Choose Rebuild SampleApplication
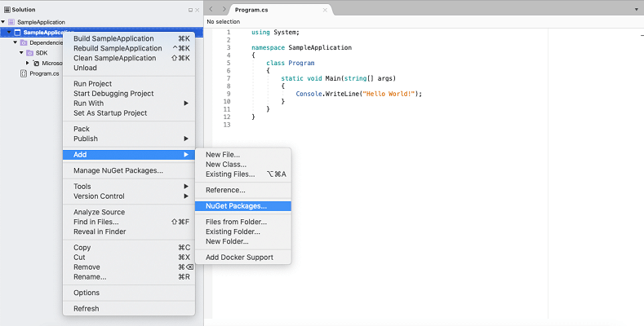644x326 pixels. pyautogui.click(x=128, y=48)
